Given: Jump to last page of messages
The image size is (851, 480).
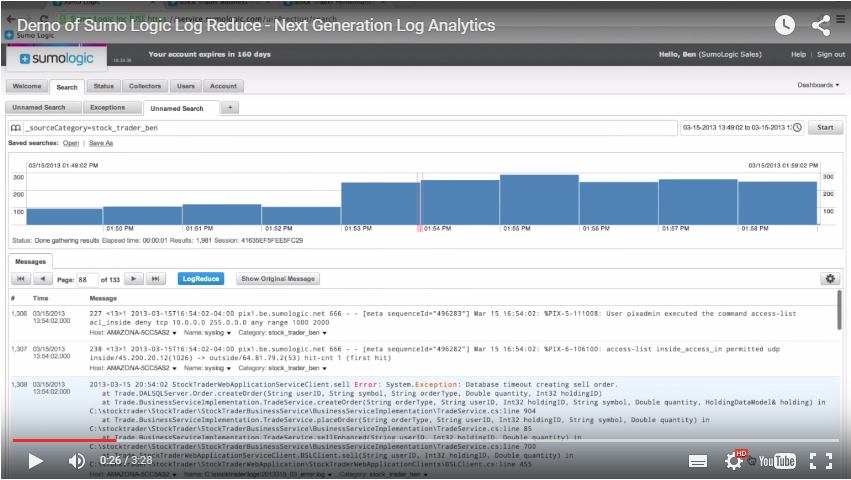Looking at the screenshot, I should pyautogui.click(x=155, y=279).
